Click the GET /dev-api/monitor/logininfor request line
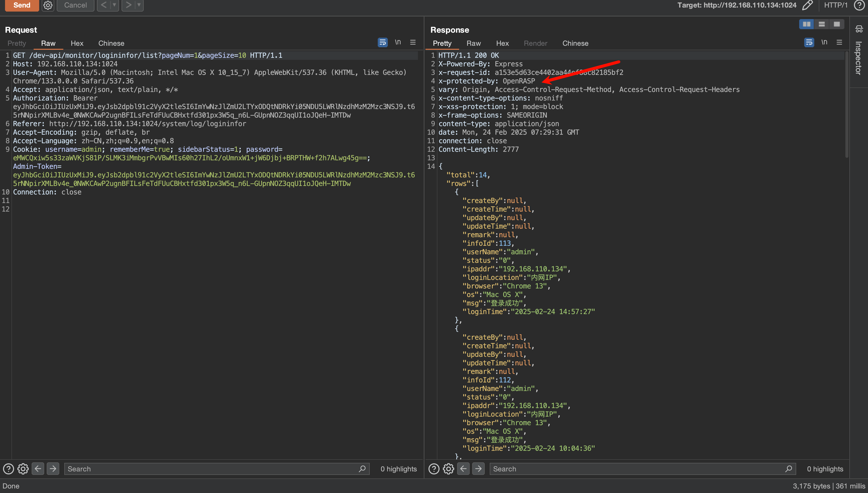Screen dimensions: 868x493 [147, 55]
